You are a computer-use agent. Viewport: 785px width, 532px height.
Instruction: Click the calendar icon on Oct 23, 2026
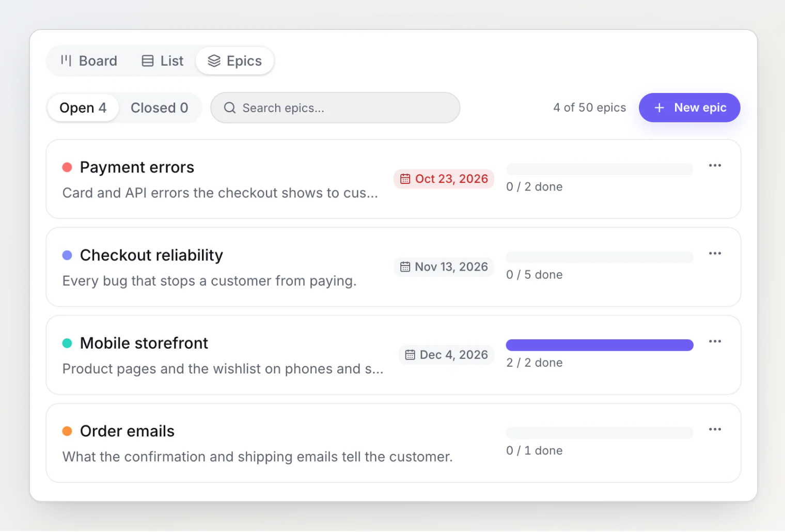[405, 179]
